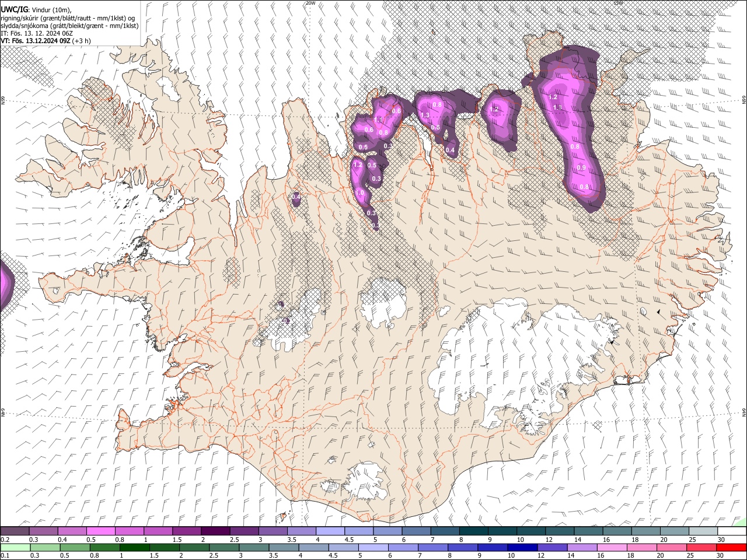Viewport: 747px width, 560px height.
Task: Click the 0.9 value on the eastern snow band
Action: point(581,168)
